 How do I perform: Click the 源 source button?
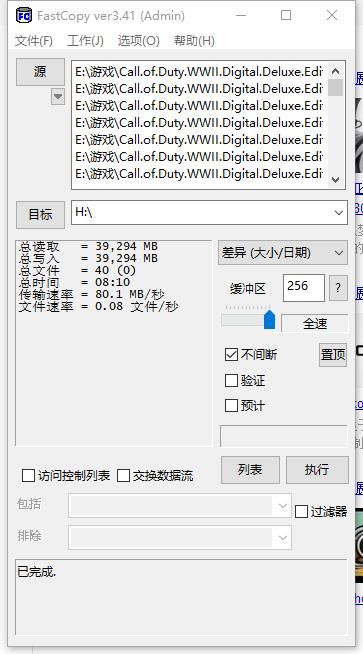tap(40, 72)
